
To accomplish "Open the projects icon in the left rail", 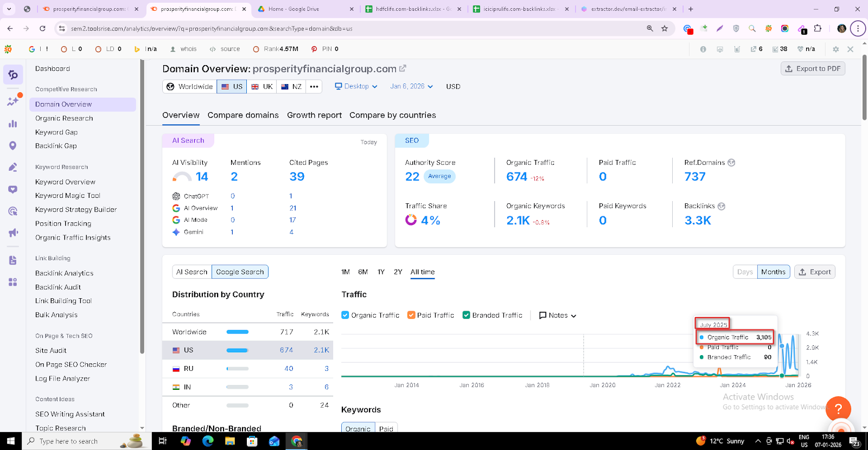I will pos(13,75).
